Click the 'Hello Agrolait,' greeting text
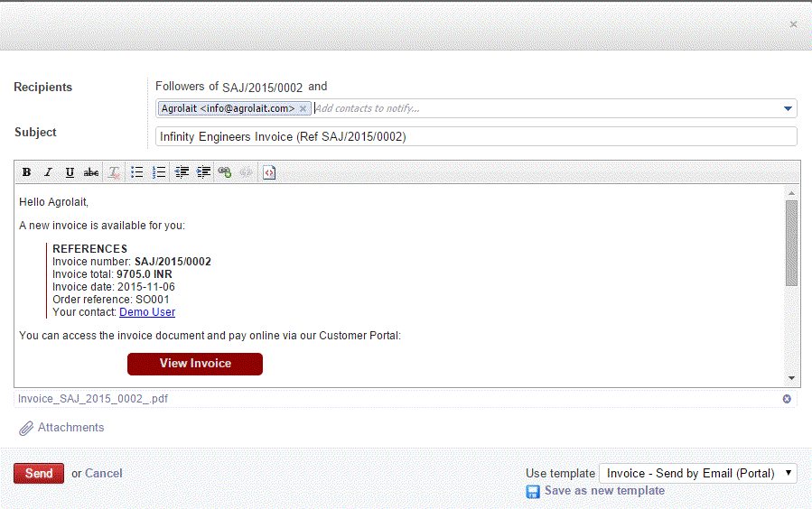Screen dimensions: 812x509 [x=54, y=202]
